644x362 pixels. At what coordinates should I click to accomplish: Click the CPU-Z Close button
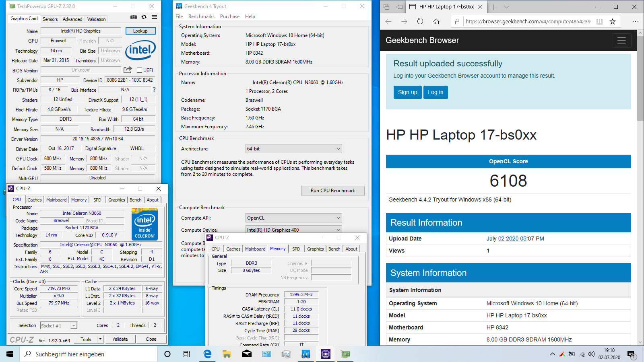click(x=151, y=339)
